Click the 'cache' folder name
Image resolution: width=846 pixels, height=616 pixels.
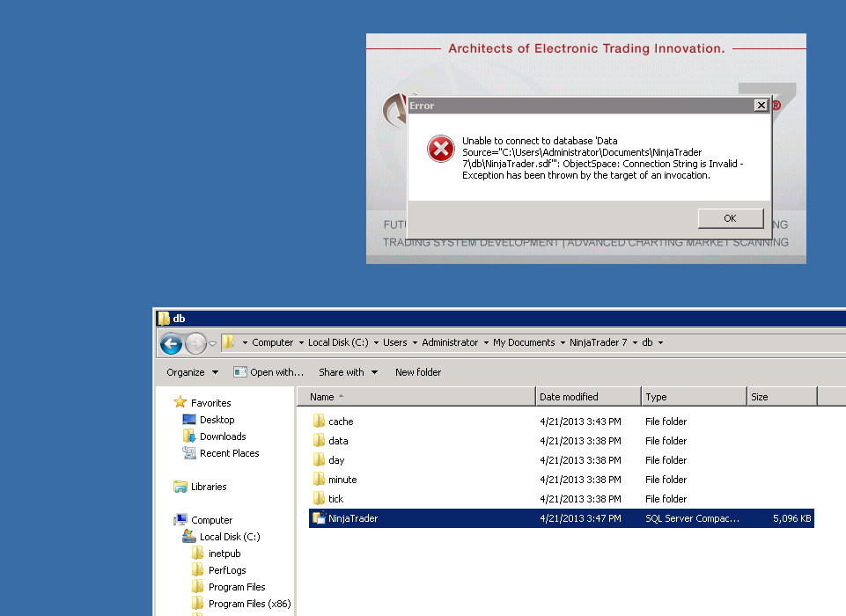pyautogui.click(x=341, y=422)
